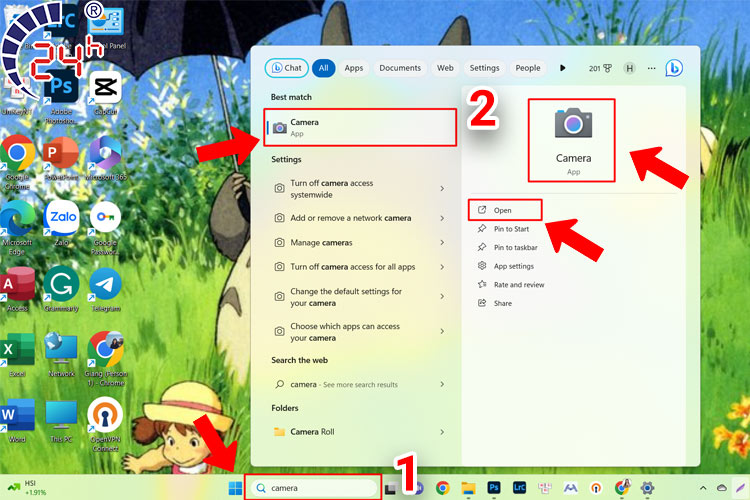750x500 pixels.
Task: Select the Documents filter tab
Action: 400,68
